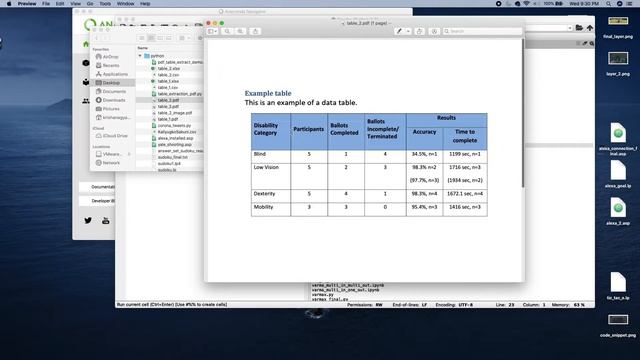The height and width of the screenshot is (360, 640).
Task: Open Community tab icon in Anaconda Navigator
Action: pos(86,101)
